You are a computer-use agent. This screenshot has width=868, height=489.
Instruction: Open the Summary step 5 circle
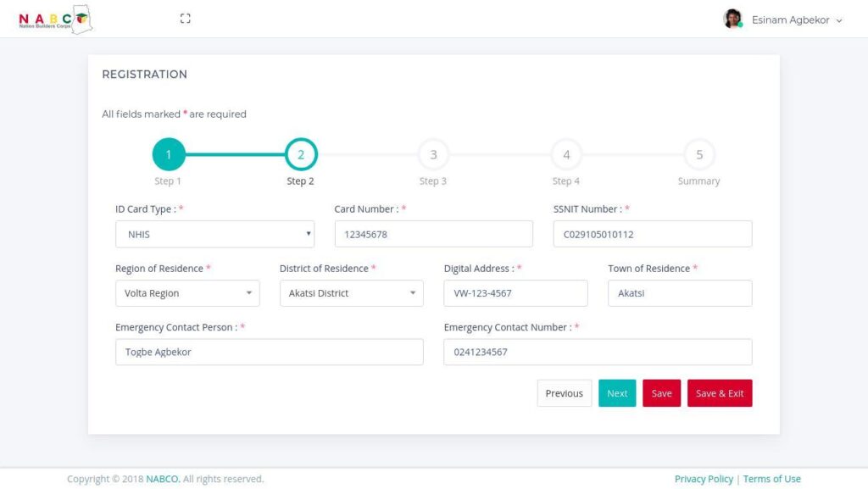699,154
